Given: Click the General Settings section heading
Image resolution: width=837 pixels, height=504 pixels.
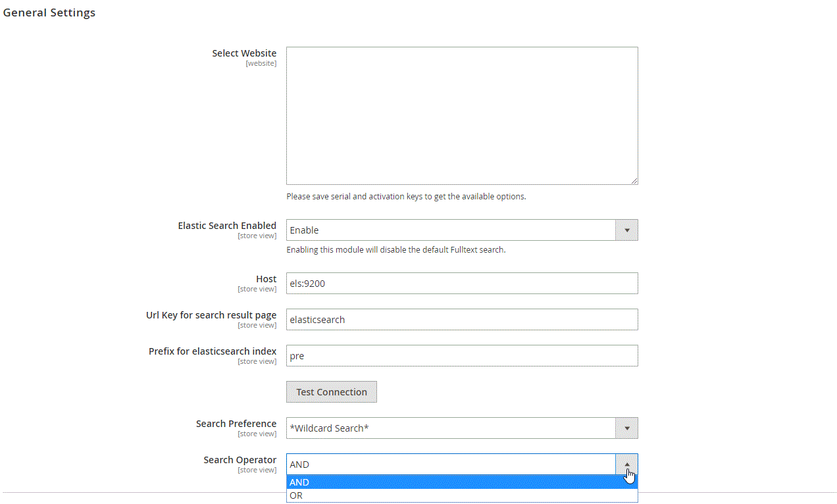Looking at the screenshot, I should coord(49,13).
